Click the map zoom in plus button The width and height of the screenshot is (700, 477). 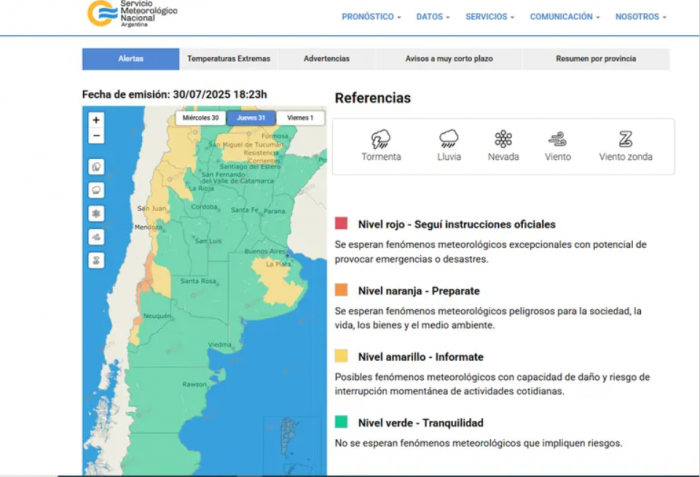tap(97, 119)
